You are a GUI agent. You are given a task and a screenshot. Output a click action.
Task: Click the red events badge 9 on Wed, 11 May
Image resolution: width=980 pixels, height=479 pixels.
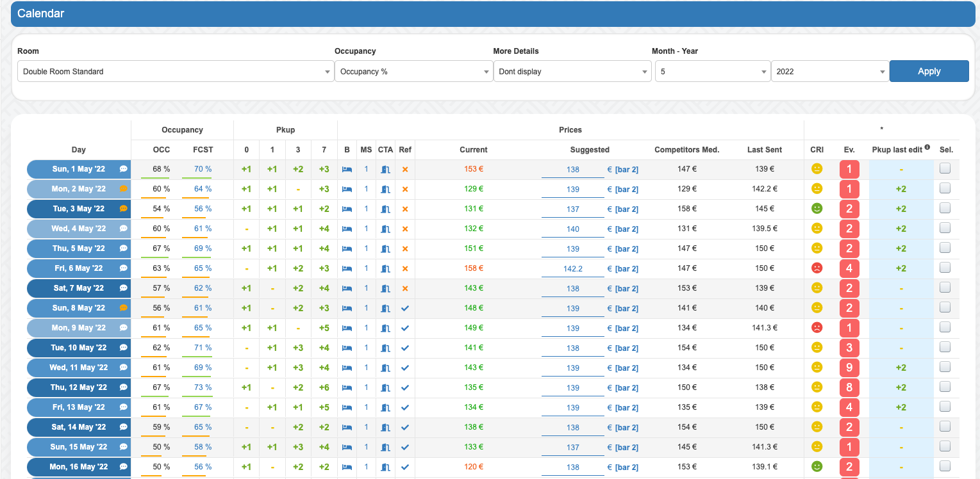849,368
